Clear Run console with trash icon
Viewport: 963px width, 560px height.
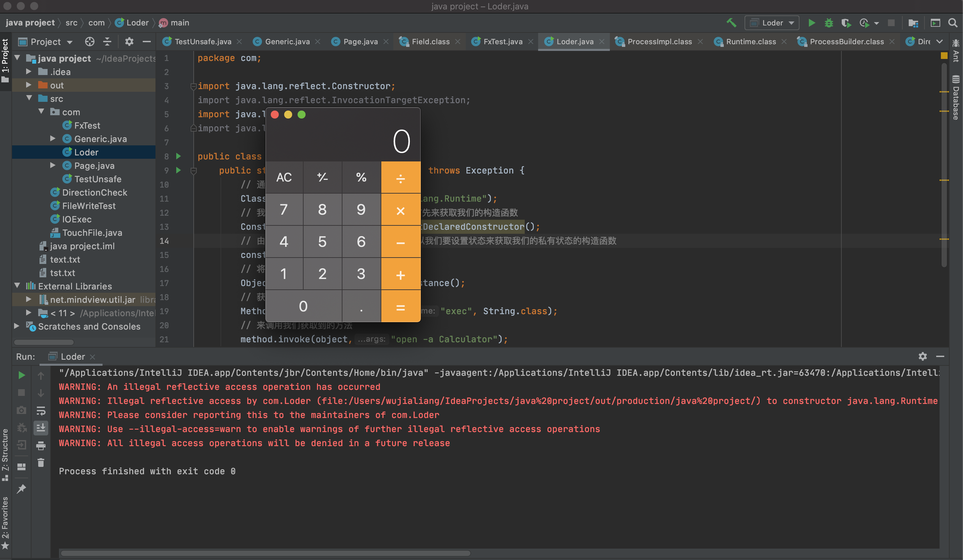[41, 463]
